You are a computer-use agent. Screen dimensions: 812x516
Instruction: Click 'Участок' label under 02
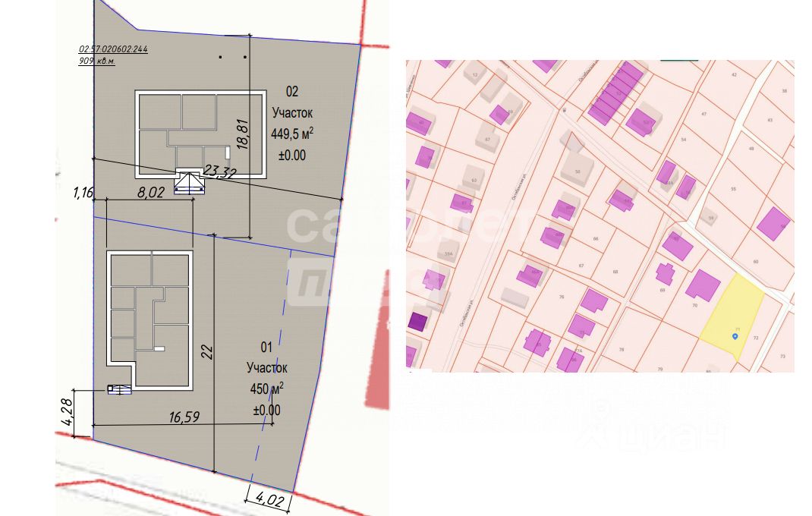[293, 113]
